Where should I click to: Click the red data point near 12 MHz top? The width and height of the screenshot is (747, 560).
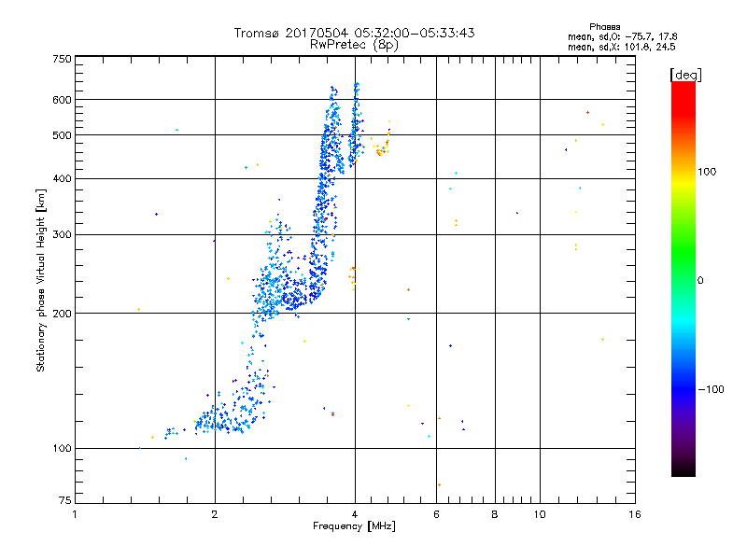pyautogui.click(x=588, y=112)
